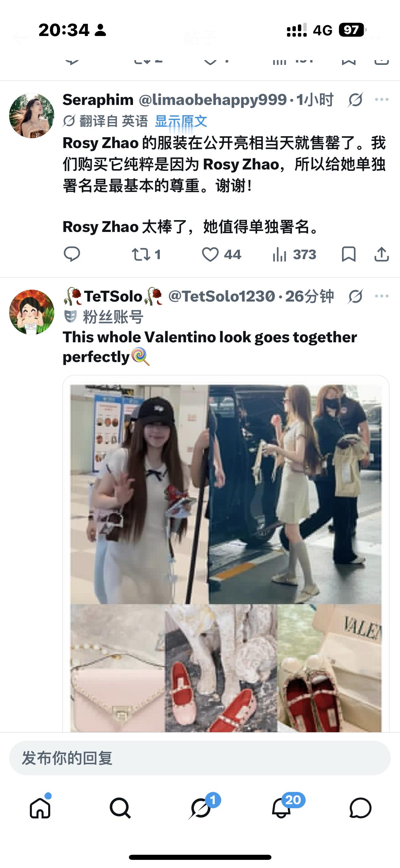Share Seraphim's post via upload icon
The width and height of the screenshot is (400, 868).
pyautogui.click(x=381, y=254)
